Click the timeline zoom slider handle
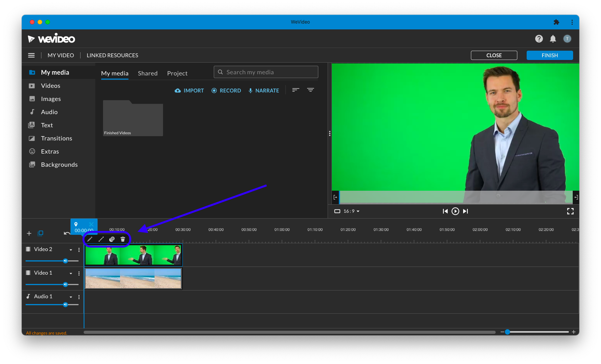Image resolution: width=601 pixels, height=364 pixels. click(x=507, y=332)
